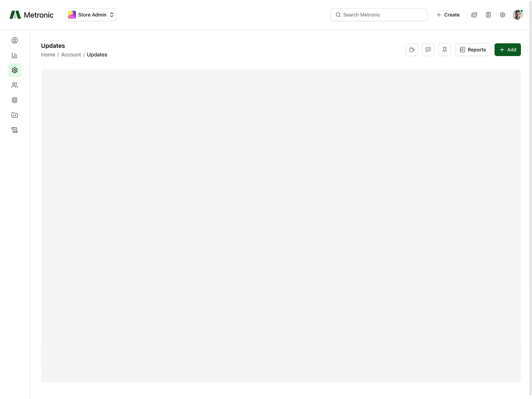Screen dimensions: 532x399
Task: Expand the Store Admin dropdown
Action: coord(91,15)
